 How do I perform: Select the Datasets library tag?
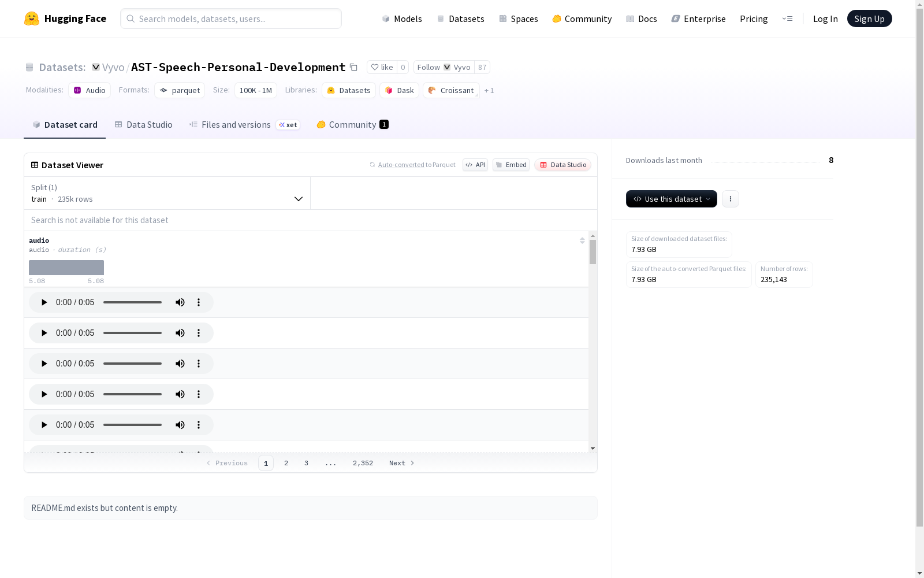tap(349, 90)
